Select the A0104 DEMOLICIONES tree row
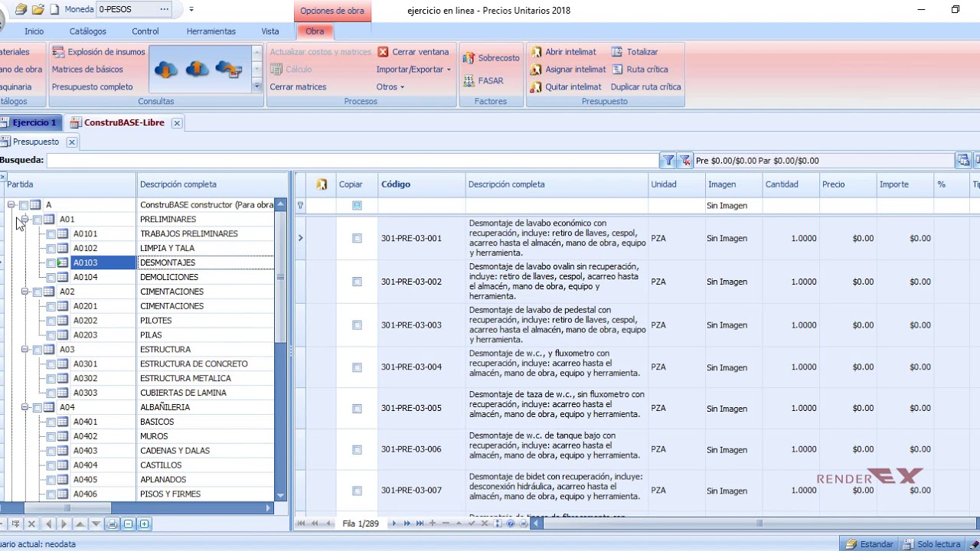Image resolution: width=980 pixels, height=551 pixels. (136, 278)
